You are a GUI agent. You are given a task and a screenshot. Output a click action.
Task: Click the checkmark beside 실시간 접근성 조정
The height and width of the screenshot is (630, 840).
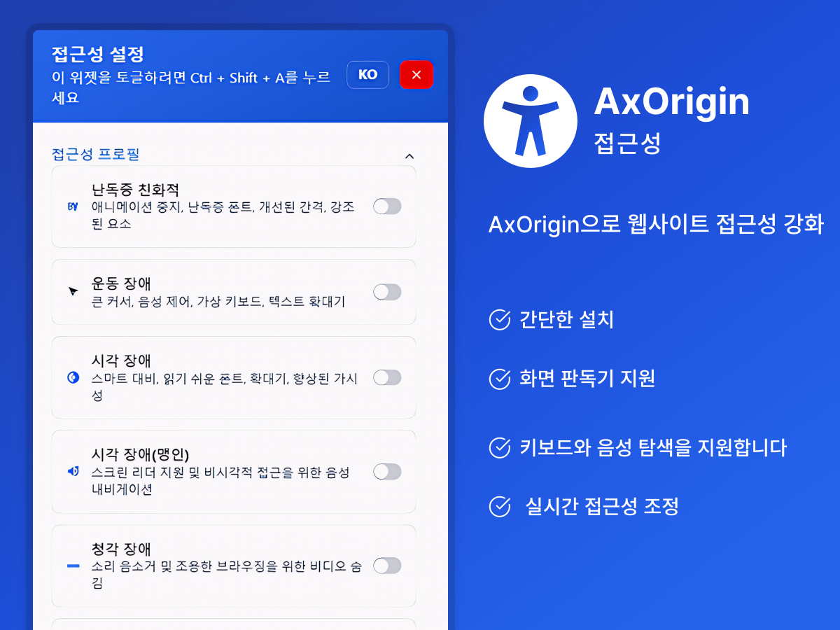tap(499, 506)
